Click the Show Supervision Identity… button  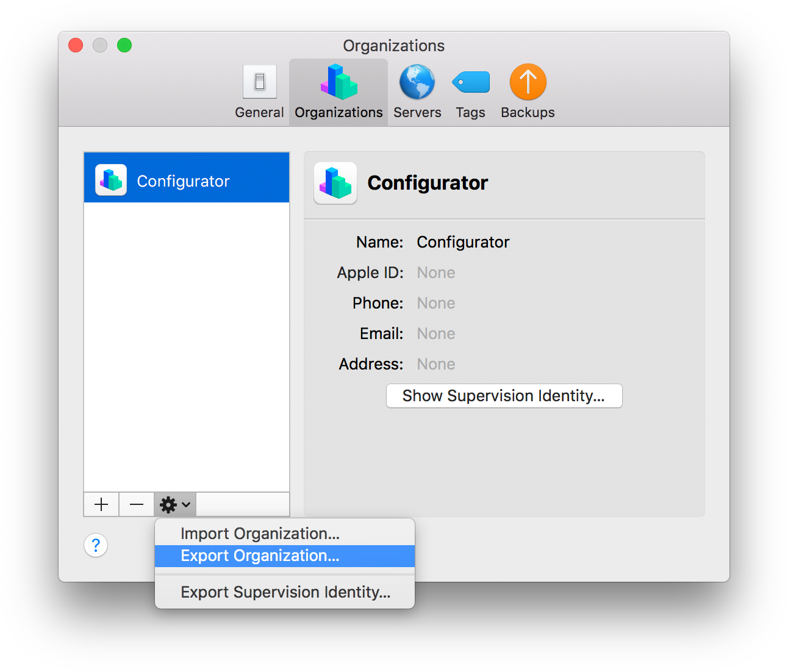[x=504, y=396]
